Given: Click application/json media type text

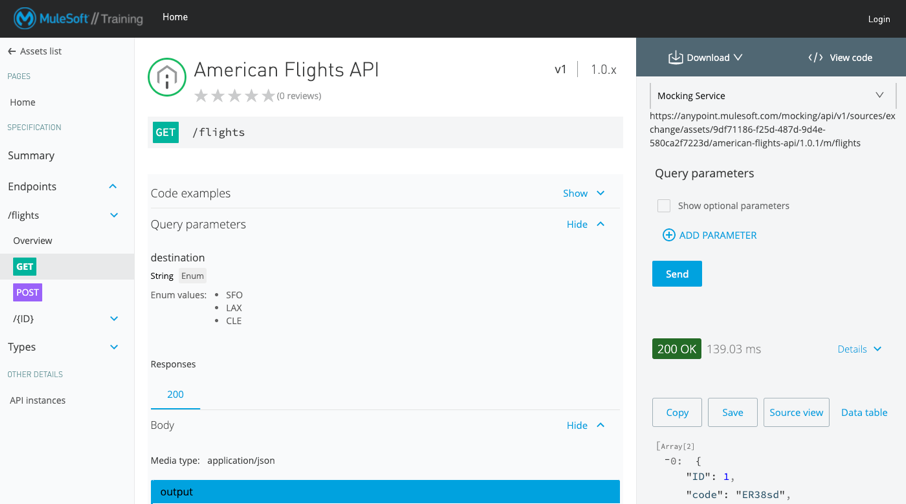Looking at the screenshot, I should 241,461.
